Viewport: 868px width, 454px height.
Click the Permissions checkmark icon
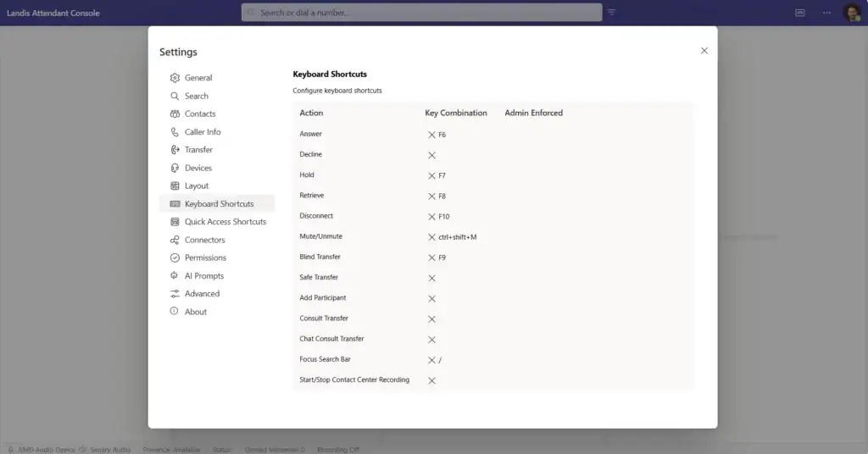coord(175,257)
